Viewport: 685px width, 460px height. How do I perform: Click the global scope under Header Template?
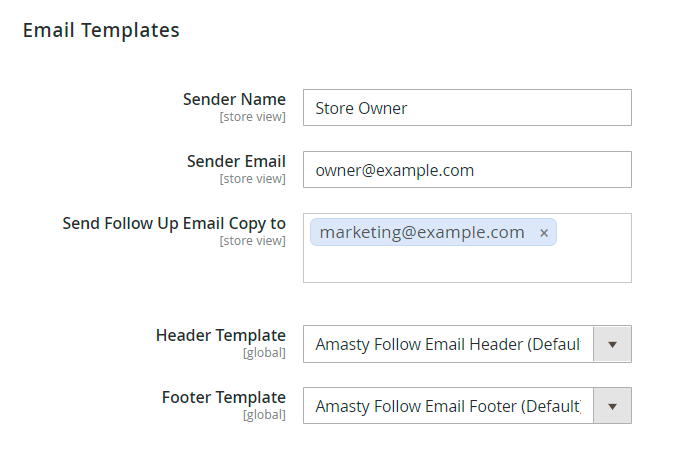pyautogui.click(x=264, y=353)
